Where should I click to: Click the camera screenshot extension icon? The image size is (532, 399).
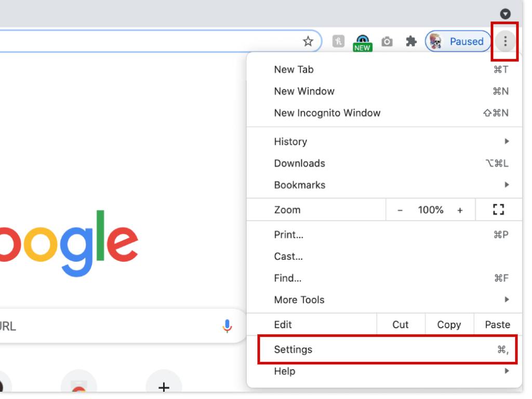387,42
